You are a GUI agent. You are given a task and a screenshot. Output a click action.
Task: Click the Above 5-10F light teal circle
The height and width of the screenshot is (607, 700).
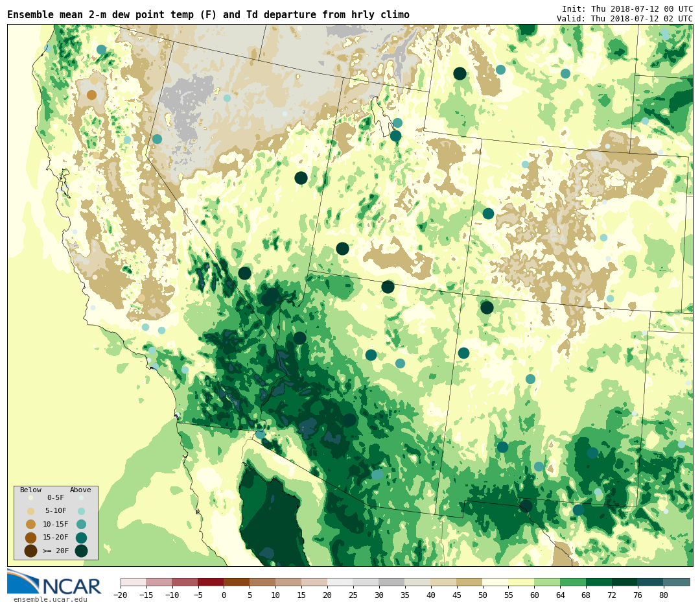81,511
